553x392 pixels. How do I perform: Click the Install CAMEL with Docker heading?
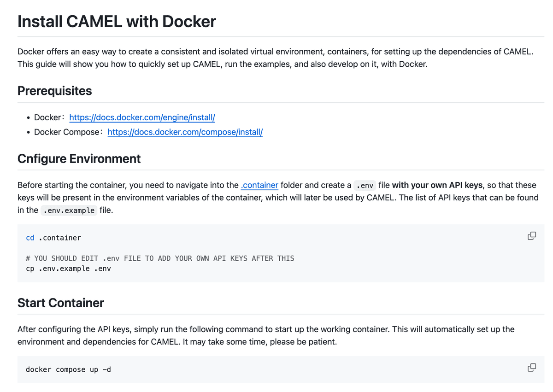pos(117,22)
